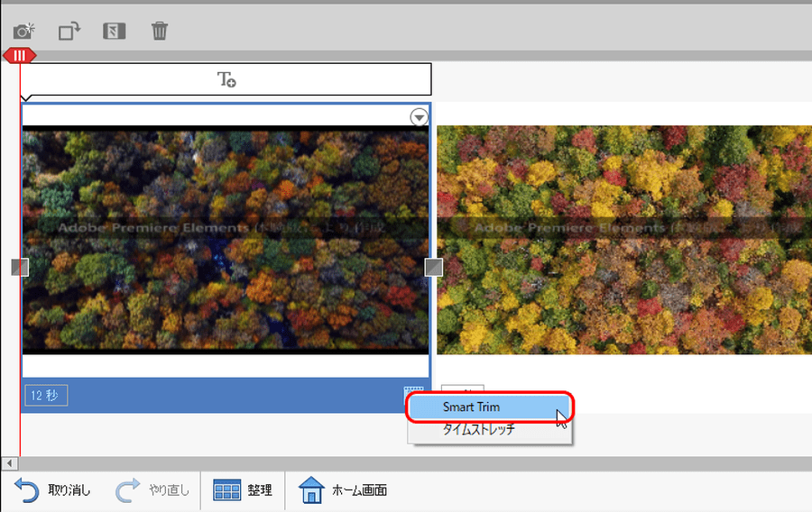Add a title with the text icon

point(226,79)
